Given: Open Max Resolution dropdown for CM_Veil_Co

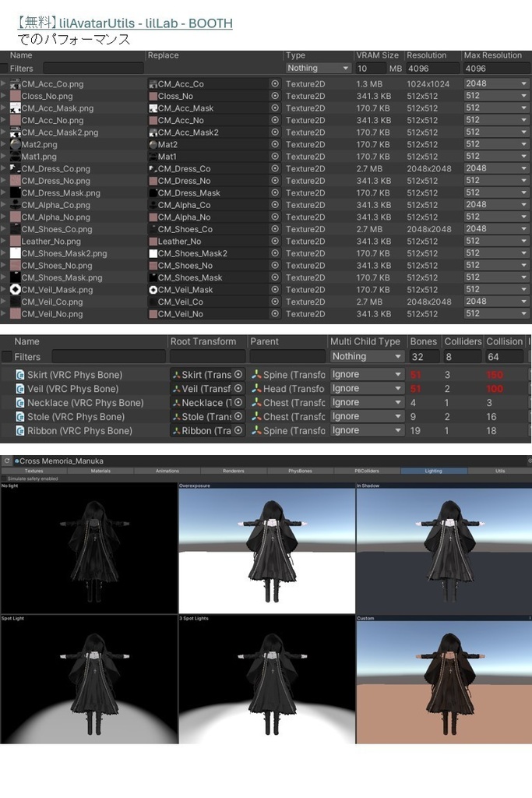Looking at the screenshot, I should (496, 302).
